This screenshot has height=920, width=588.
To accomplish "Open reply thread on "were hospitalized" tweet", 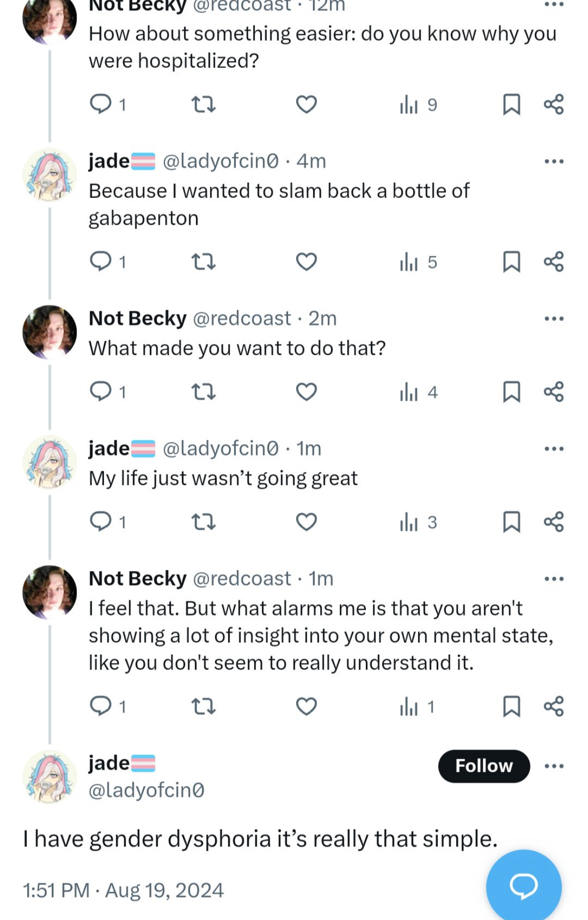I will click(x=107, y=105).
